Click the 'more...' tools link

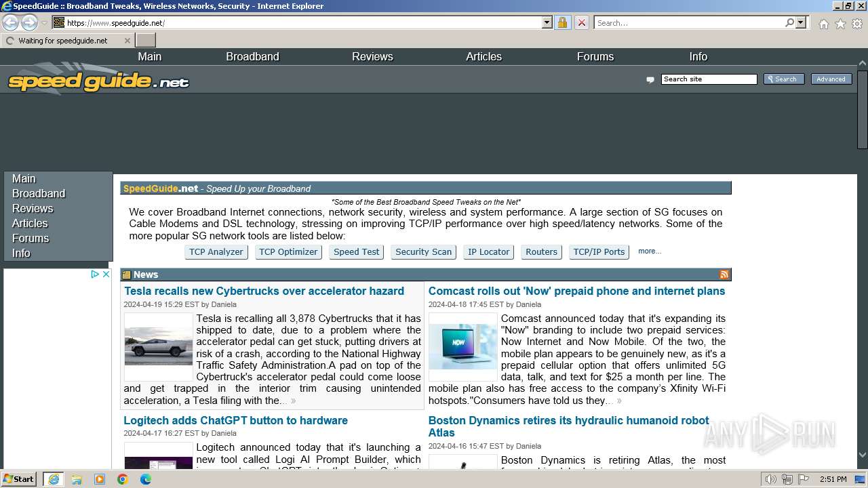click(x=650, y=251)
